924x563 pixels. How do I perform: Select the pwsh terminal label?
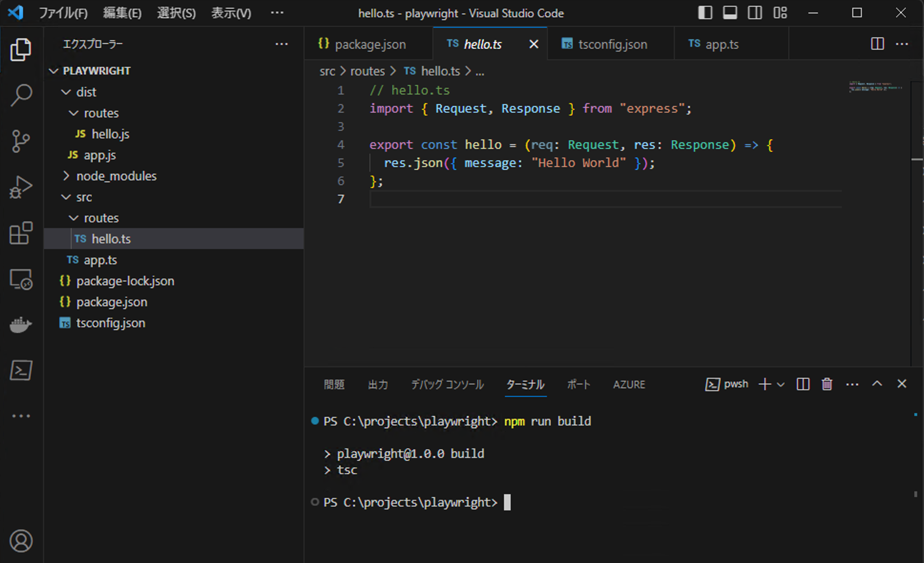(x=726, y=384)
